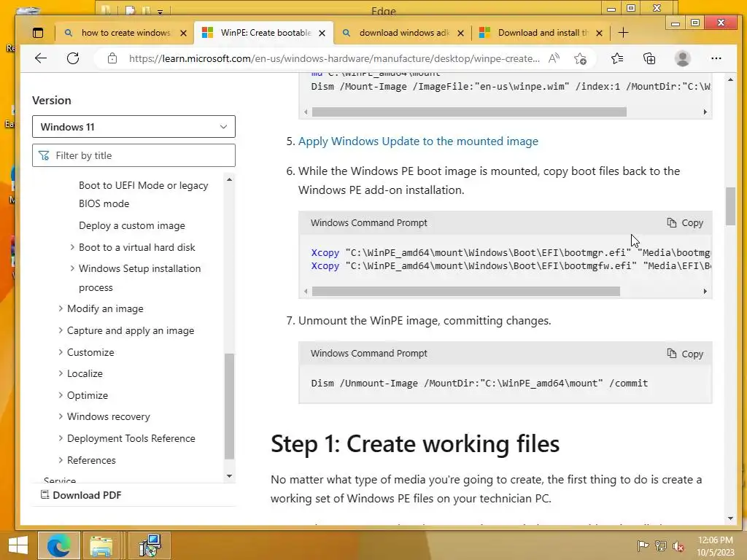Close the 'download windows adk' tab

[461, 33]
